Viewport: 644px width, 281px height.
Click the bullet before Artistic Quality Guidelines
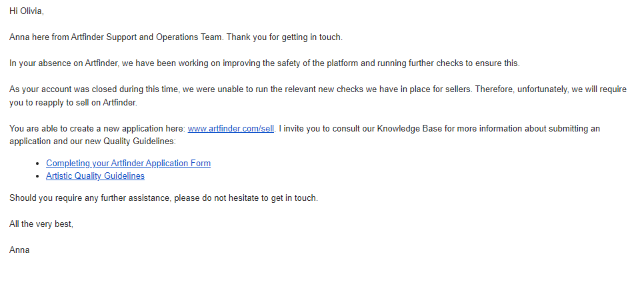click(37, 176)
